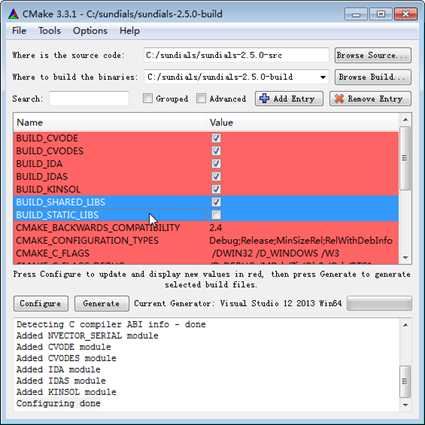Click the Generate button

coord(102,304)
